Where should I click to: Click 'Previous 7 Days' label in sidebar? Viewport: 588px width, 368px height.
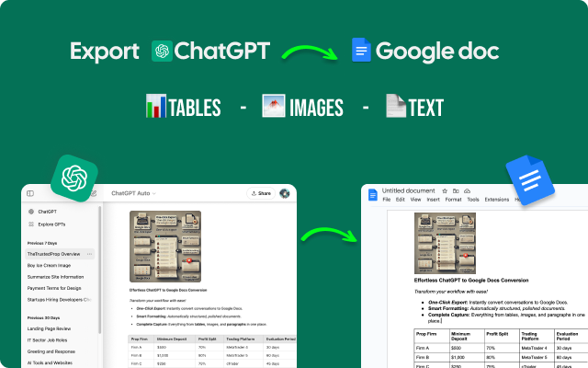coord(42,243)
